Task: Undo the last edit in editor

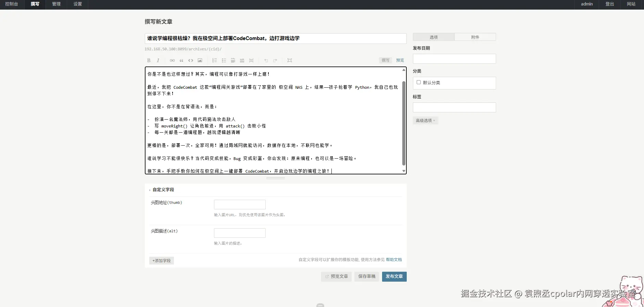Action: (266, 60)
